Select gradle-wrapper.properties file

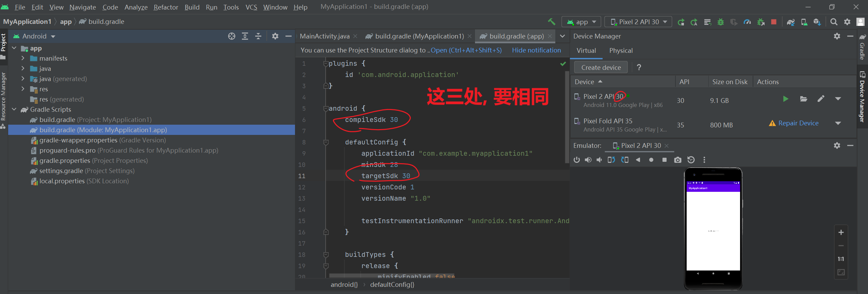(x=102, y=140)
